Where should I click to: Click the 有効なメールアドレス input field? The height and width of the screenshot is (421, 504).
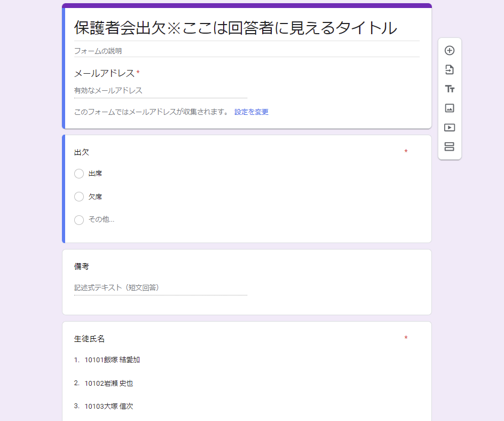click(160, 91)
